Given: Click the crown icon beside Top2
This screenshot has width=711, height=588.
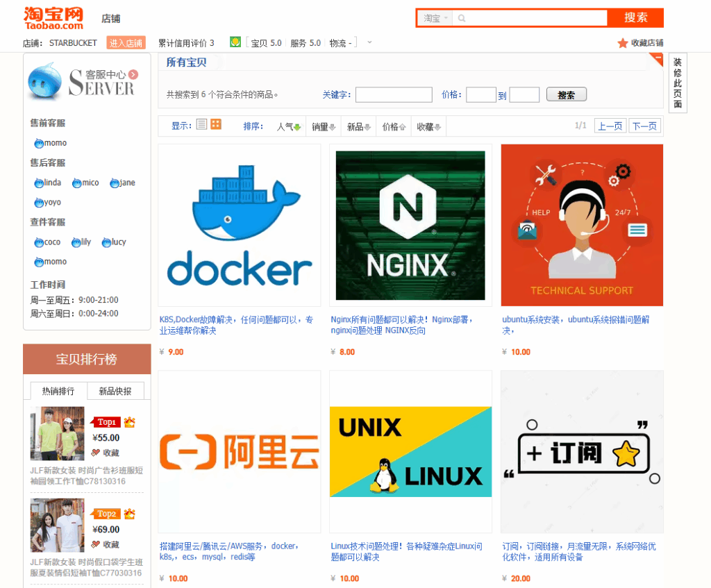Looking at the screenshot, I should pyautogui.click(x=130, y=514).
